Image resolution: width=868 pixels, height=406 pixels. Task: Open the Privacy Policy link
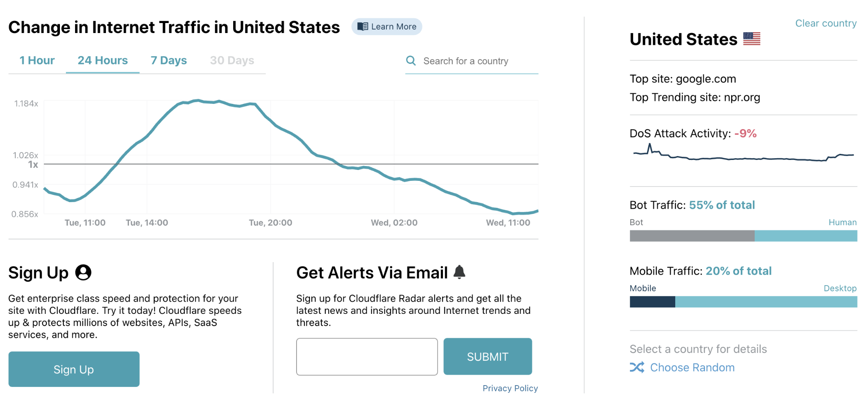(510, 388)
